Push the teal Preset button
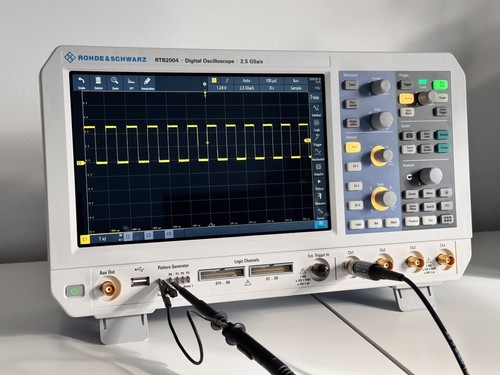 tap(443, 147)
